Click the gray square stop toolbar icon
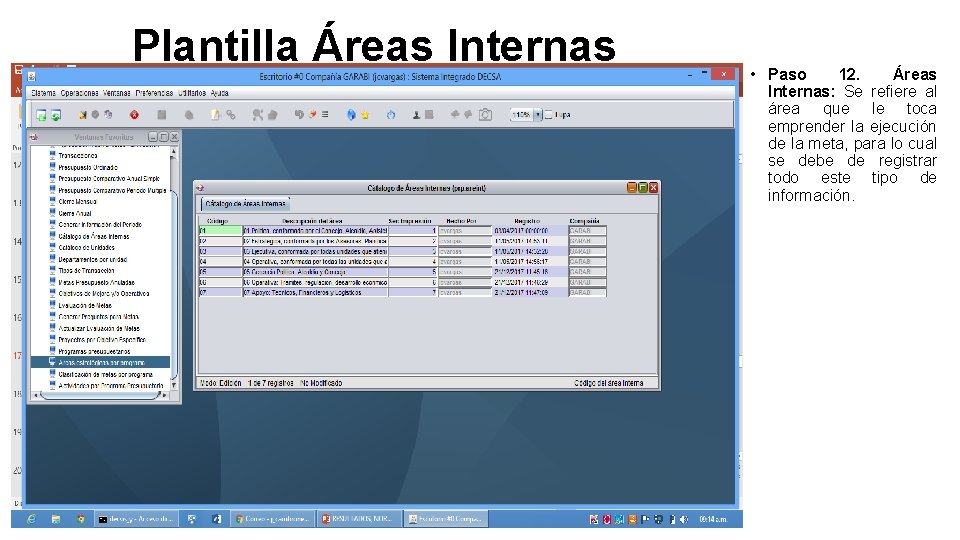Viewport: 960px width, 540px height. click(x=162, y=114)
